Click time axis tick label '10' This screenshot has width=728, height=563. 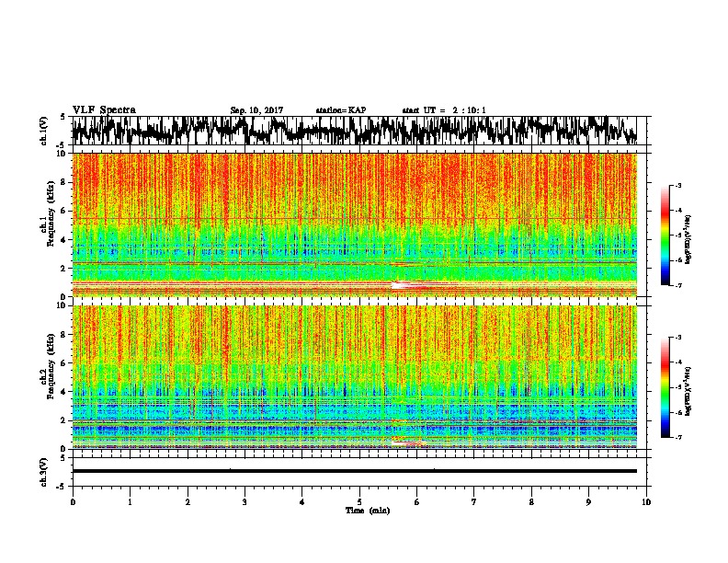[646, 501]
